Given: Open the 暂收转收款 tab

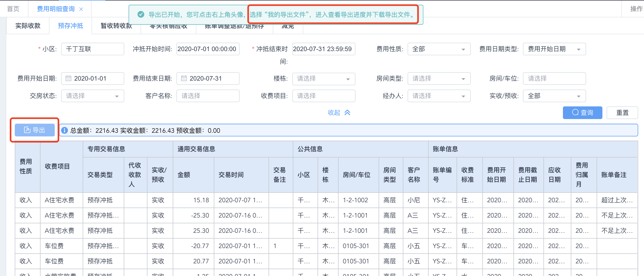Looking at the screenshot, I should (116, 26).
